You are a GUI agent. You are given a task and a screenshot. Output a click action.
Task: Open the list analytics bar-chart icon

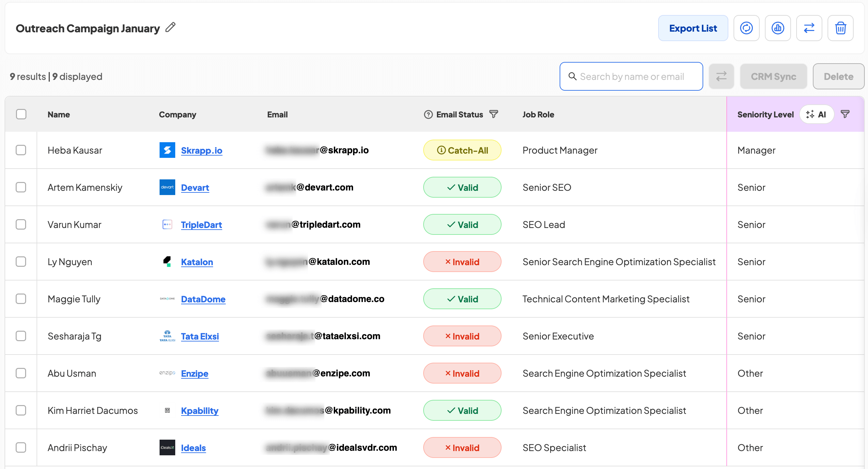click(778, 28)
